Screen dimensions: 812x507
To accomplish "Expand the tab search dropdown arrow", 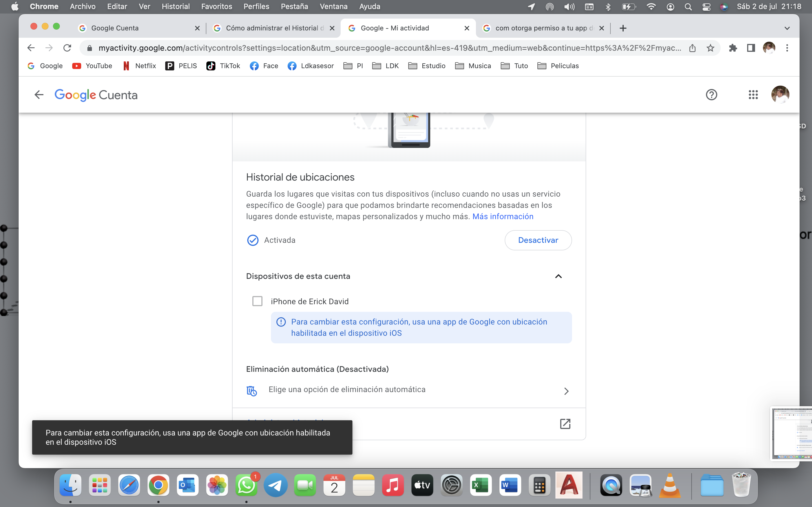I will coord(787,28).
